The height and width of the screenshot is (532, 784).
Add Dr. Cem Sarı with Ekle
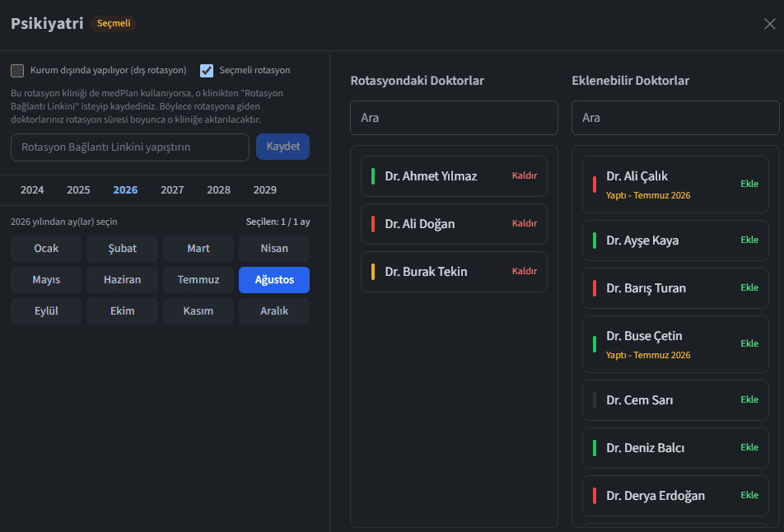[749, 399]
